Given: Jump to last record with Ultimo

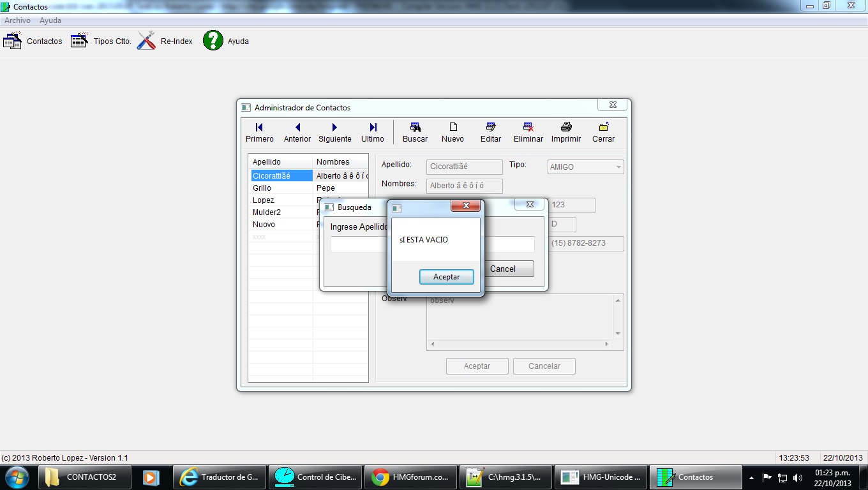Looking at the screenshot, I should pyautogui.click(x=373, y=133).
